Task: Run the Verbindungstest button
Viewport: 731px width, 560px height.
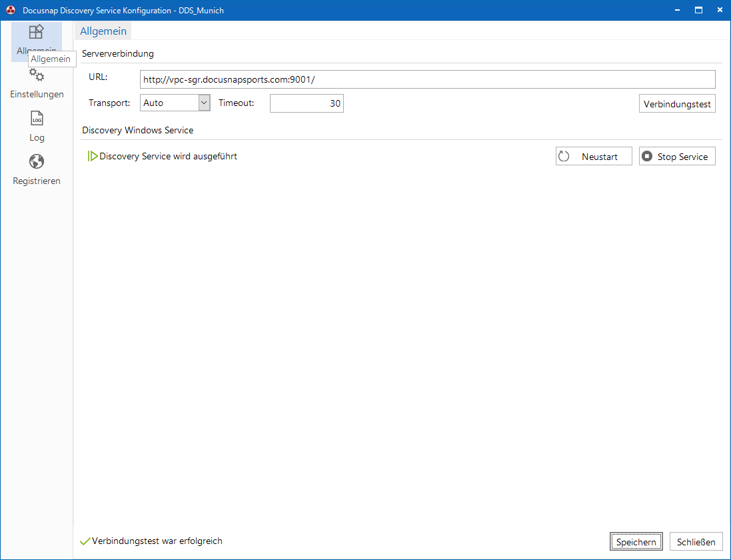Action: click(x=677, y=103)
